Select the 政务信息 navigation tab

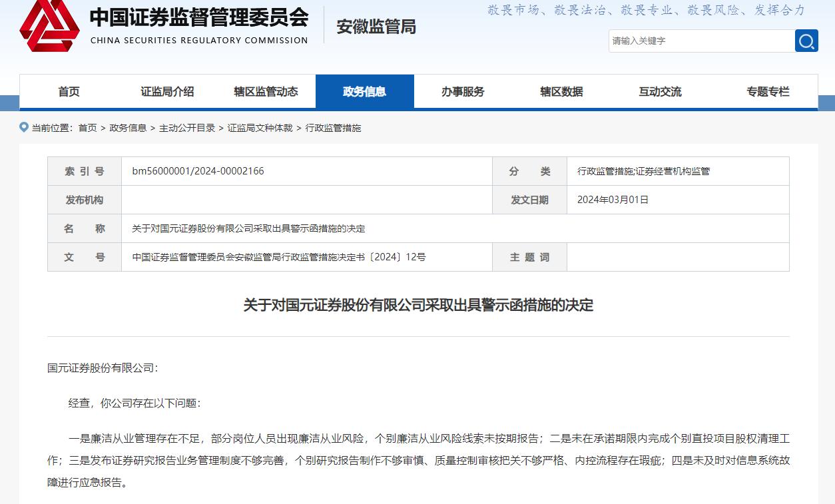(x=365, y=92)
